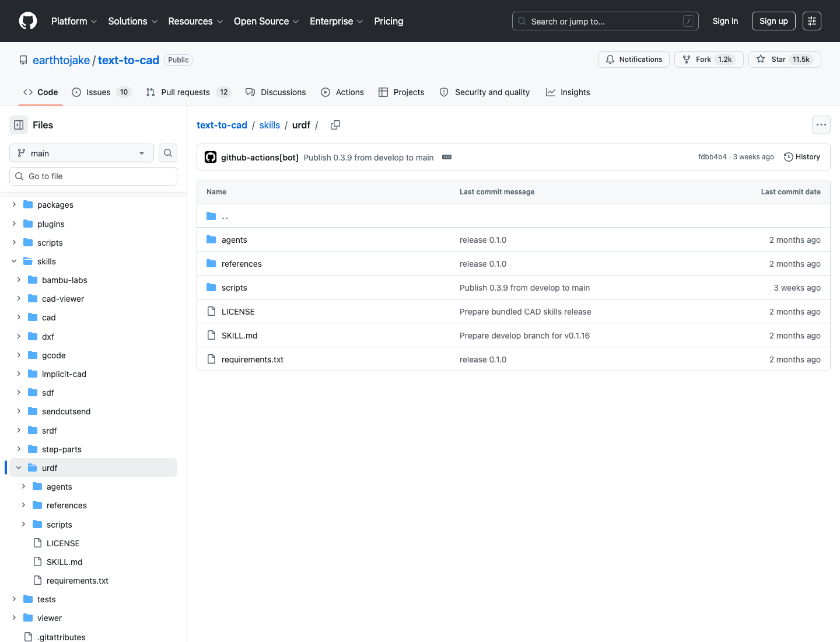Image resolution: width=840 pixels, height=642 pixels.
Task: Open the Projects tab
Action: click(401, 92)
